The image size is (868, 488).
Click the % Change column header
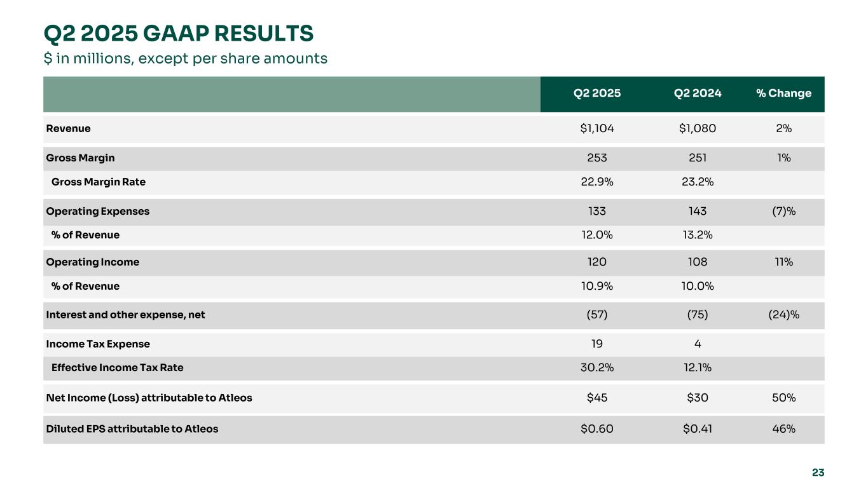(x=783, y=93)
